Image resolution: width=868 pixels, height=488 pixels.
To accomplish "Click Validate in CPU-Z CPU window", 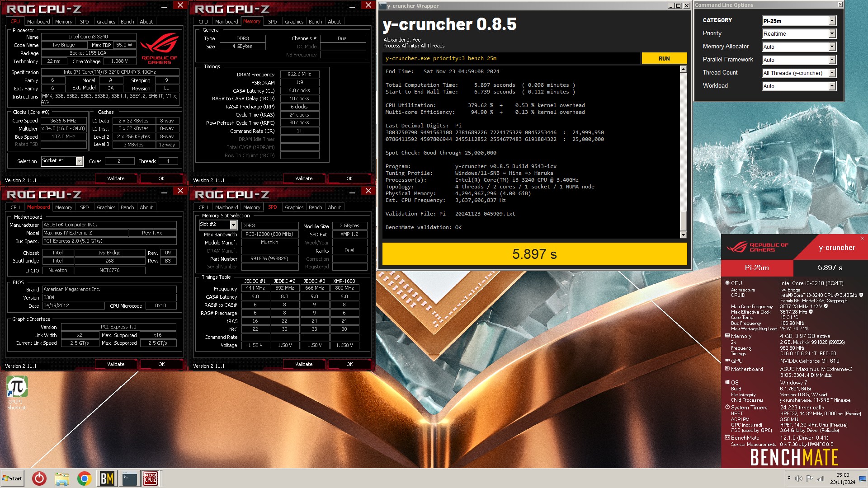I will pos(116,178).
